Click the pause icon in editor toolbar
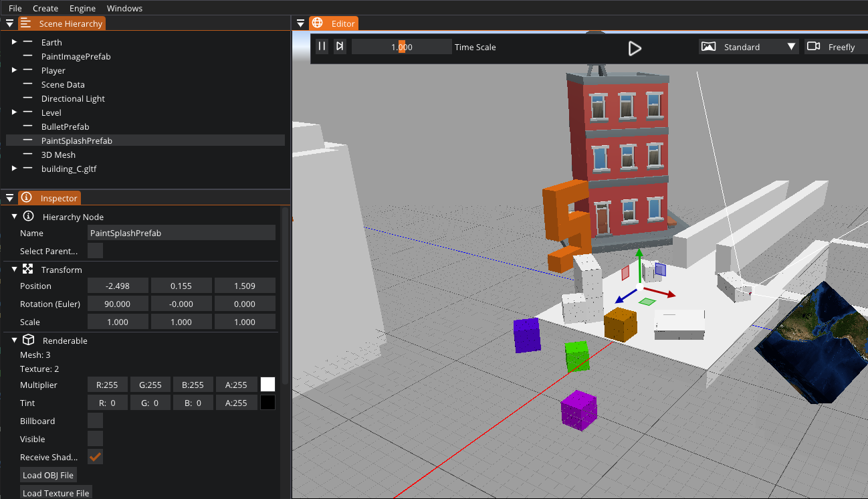Viewport: 868px width, 499px height. (322, 46)
